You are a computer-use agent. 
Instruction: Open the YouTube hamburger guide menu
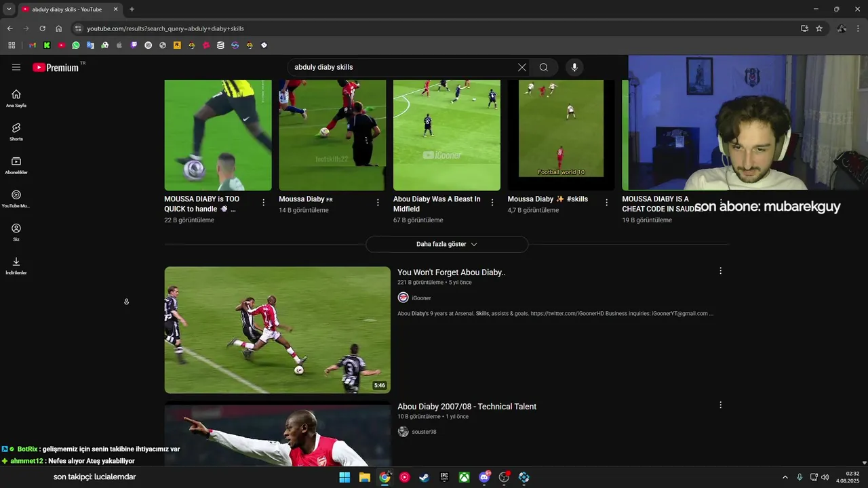[x=16, y=67]
